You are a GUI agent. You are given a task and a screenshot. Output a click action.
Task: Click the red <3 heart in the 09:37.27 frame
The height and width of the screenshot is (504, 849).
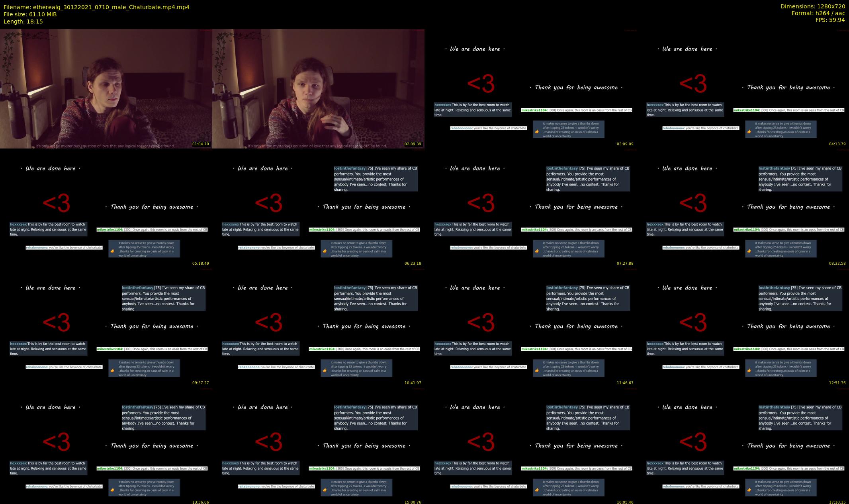pyautogui.click(x=56, y=323)
